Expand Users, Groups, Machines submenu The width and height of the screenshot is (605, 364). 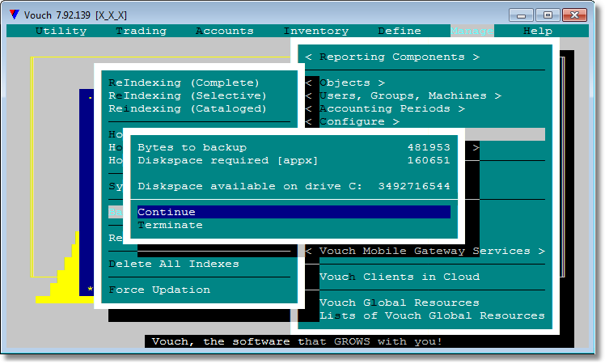(403, 95)
